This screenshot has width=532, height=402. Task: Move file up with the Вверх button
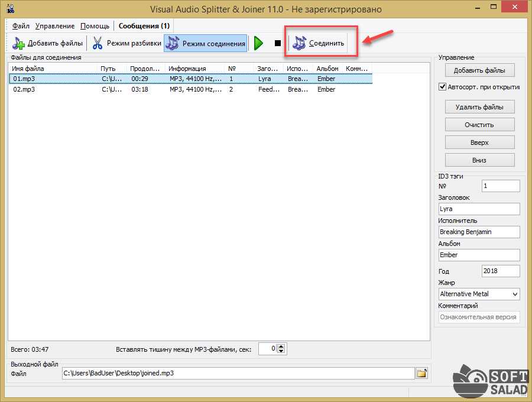click(479, 142)
